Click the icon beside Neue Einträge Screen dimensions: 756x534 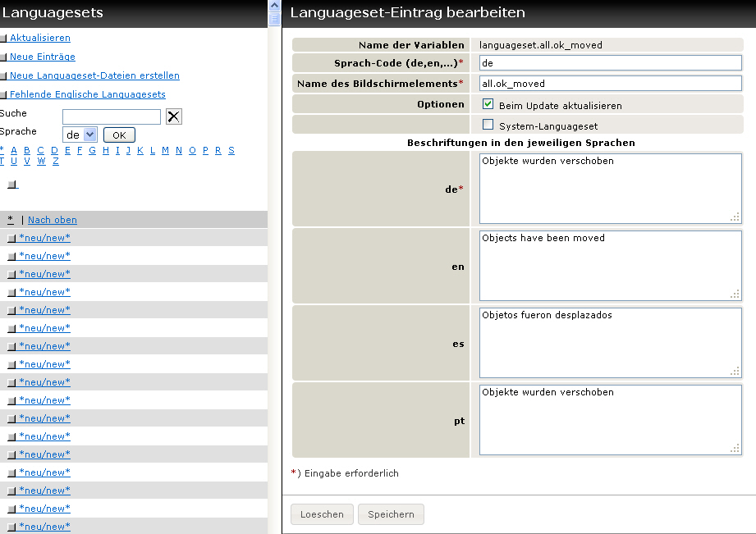click(x=4, y=57)
